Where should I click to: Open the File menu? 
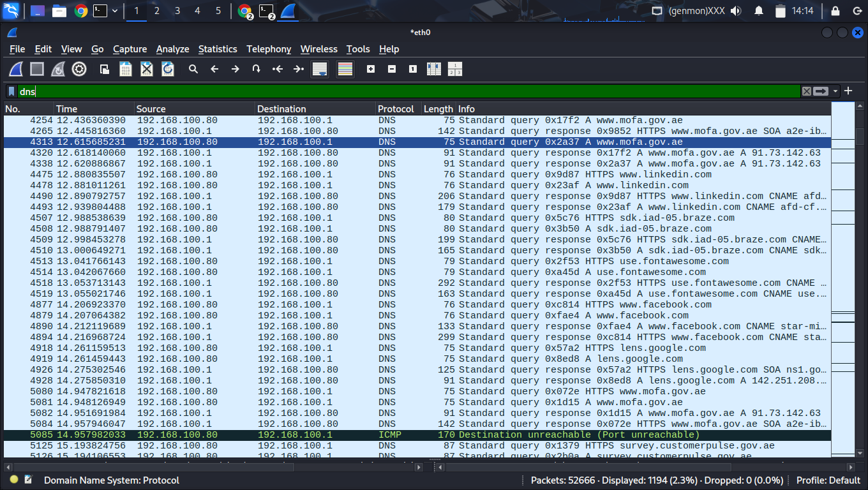[x=17, y=49]
